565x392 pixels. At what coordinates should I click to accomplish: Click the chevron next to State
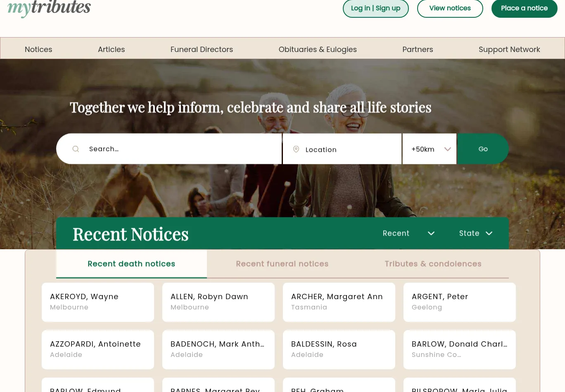click(489, 233)
